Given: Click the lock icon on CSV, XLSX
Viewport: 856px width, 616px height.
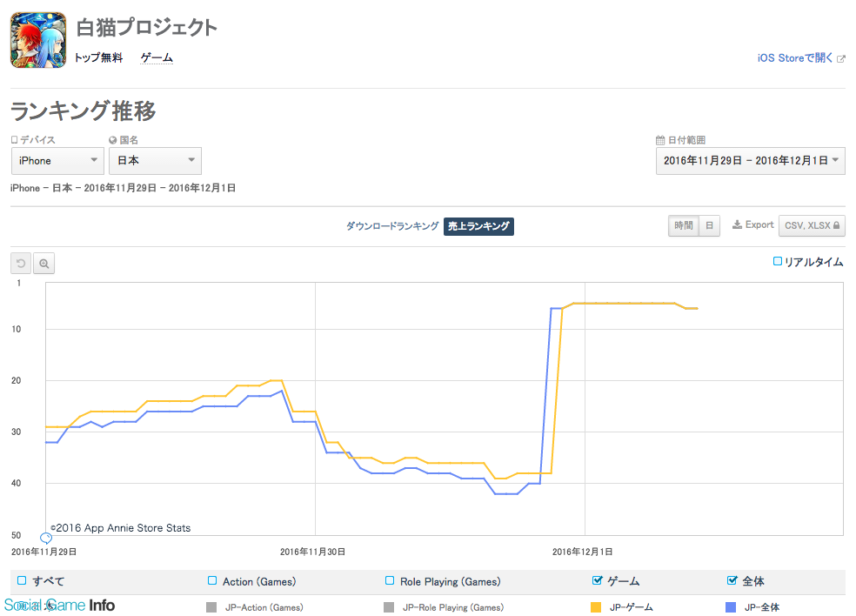Looking at the screenshot, I should click(836, 225).
